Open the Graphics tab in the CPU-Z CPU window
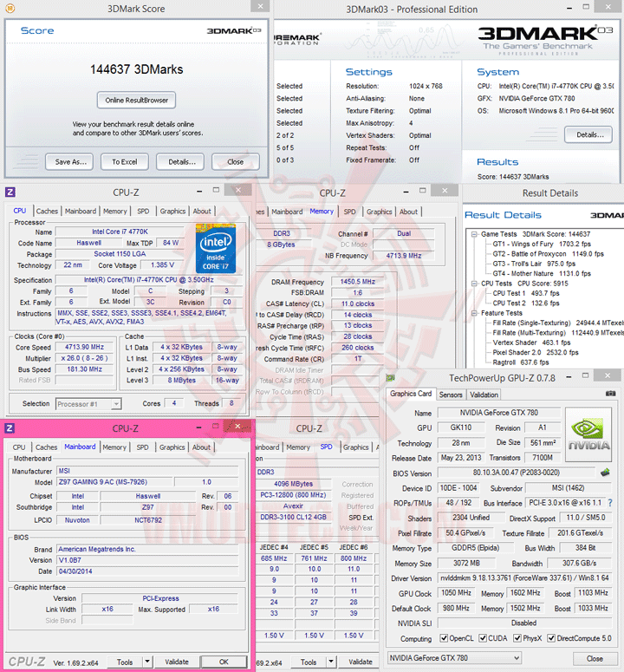Image resolution: width=624 pixels, height=672 pixels. coord(172,211)
